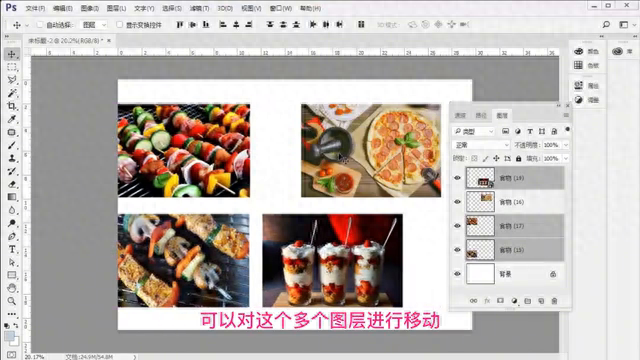Hide the 背景 layer

pyautogui.click(x=457, y=274)
